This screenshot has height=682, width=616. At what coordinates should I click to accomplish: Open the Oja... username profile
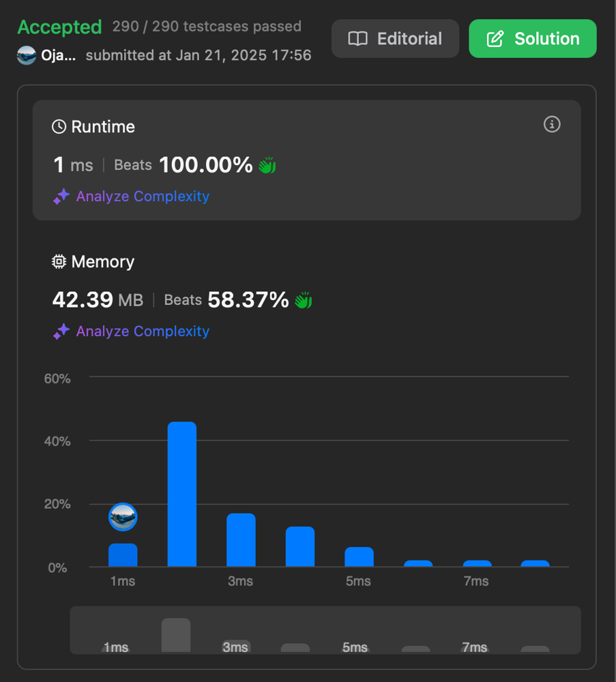point(58,55)
